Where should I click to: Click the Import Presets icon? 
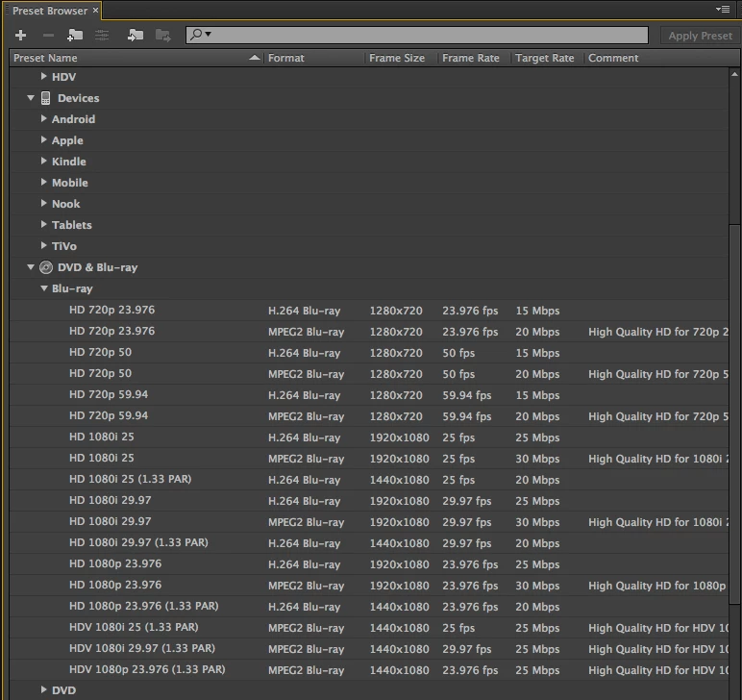(136, 35)
